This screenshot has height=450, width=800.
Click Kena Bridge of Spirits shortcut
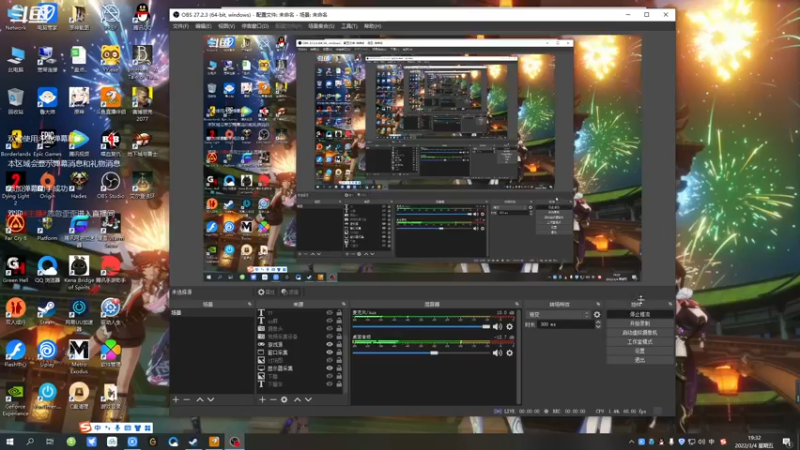tap(79, 273)
